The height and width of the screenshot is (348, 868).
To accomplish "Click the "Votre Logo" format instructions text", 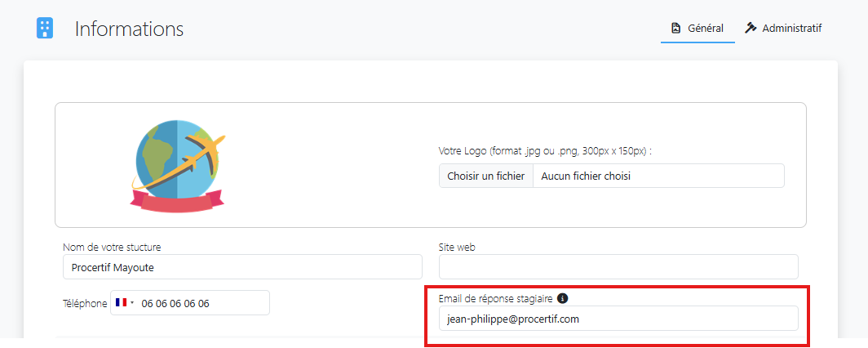I will [545, 151].
